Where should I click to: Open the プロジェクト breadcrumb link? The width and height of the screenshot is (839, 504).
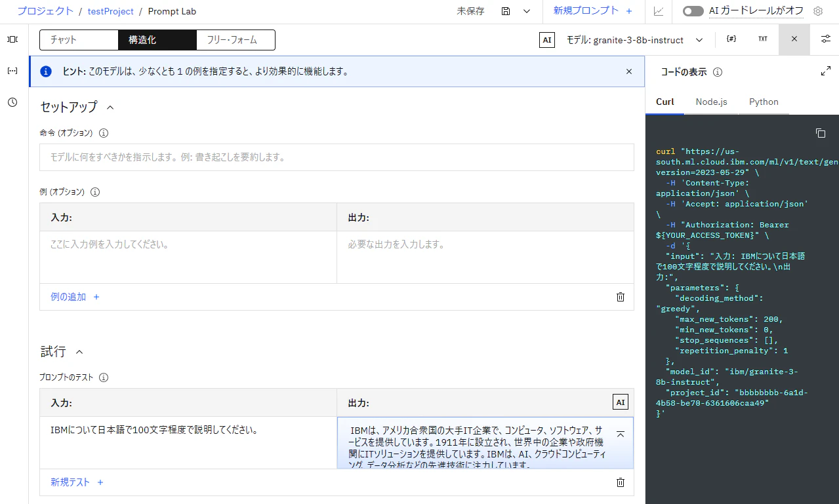click(45, 11)
